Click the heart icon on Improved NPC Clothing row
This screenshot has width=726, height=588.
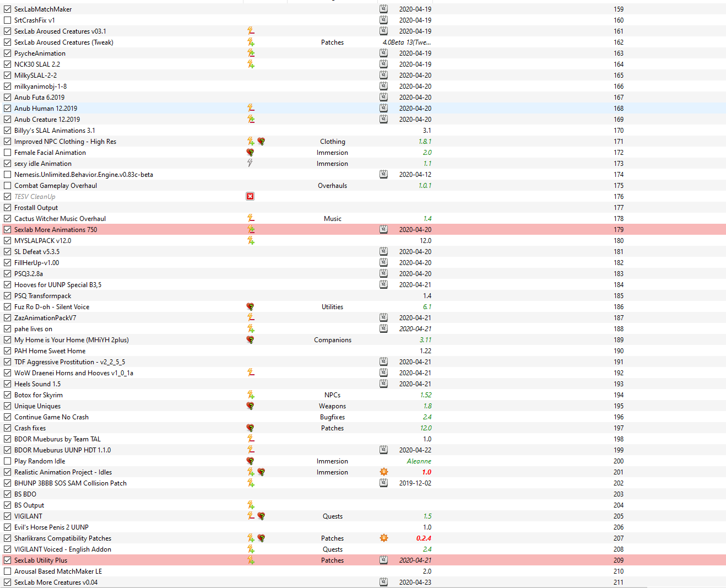pos(261,142)
